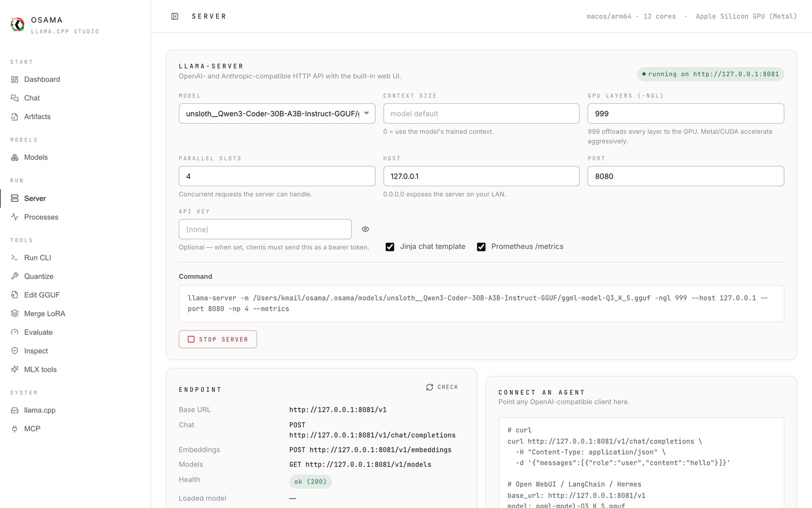Open the Model selection dropdown
812x508 pixels.
(x=277, y=113)
